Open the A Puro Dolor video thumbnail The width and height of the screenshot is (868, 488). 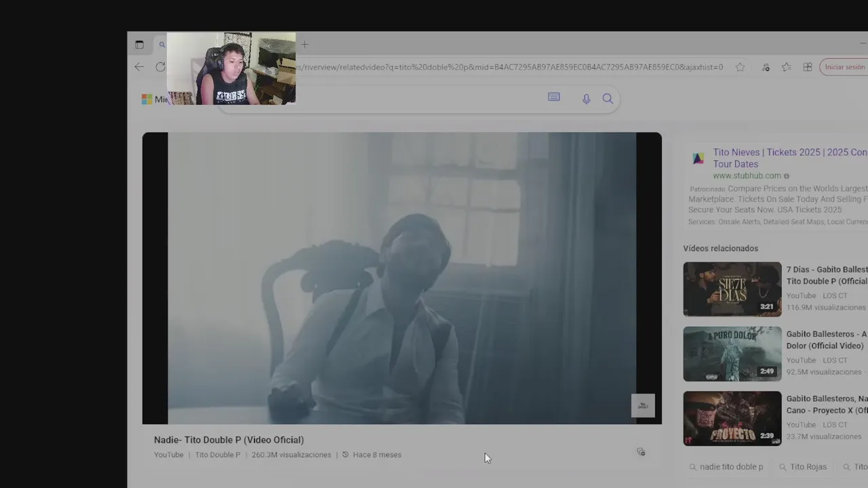(x=732, y=354)
